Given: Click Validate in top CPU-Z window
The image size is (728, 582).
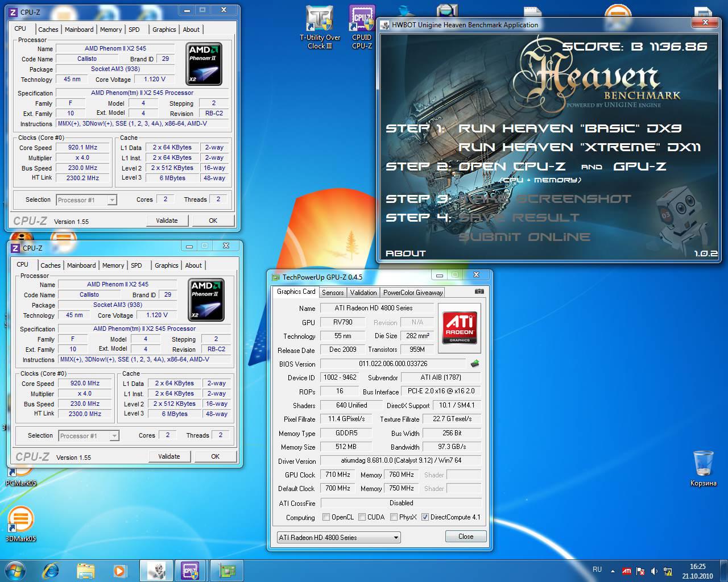Looking at the screenshot, I should [167, 221].
